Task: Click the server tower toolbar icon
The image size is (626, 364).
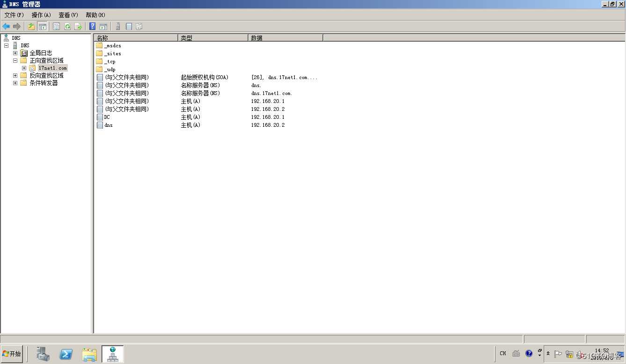Action: point(118,27)
